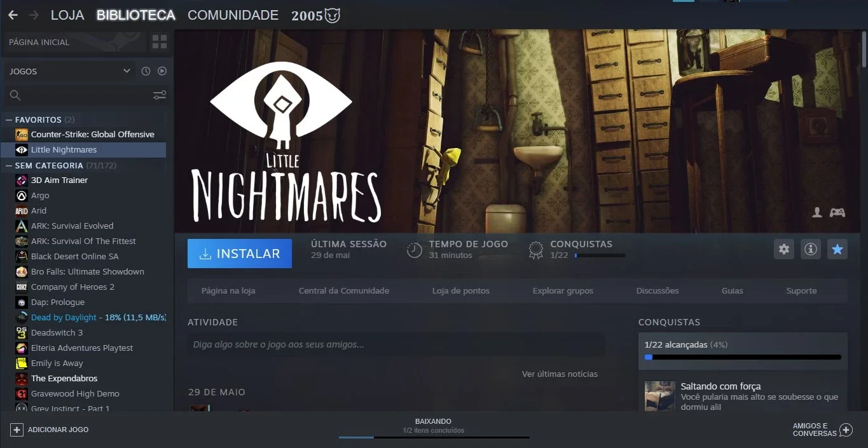The width and height of the screenshot is (868, 448).
Task: Click Company of Heroes 2 icon
Action: (x=22, y=287)
